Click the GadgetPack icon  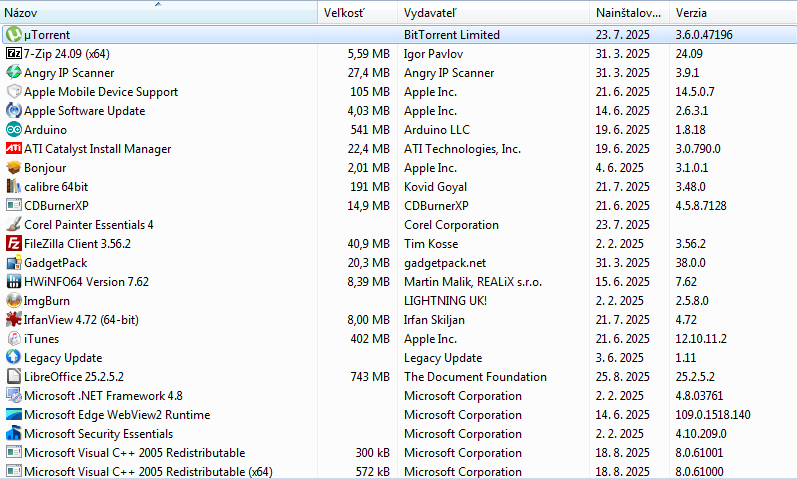[14, 262]
